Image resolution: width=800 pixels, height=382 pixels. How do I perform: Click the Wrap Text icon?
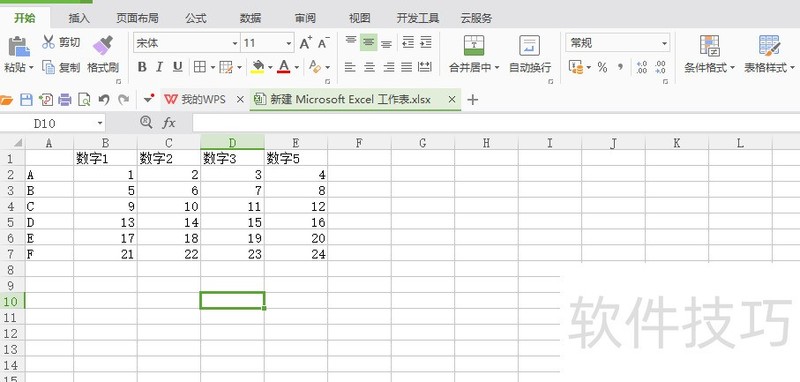pyautogui.click(x=529, y=45)
